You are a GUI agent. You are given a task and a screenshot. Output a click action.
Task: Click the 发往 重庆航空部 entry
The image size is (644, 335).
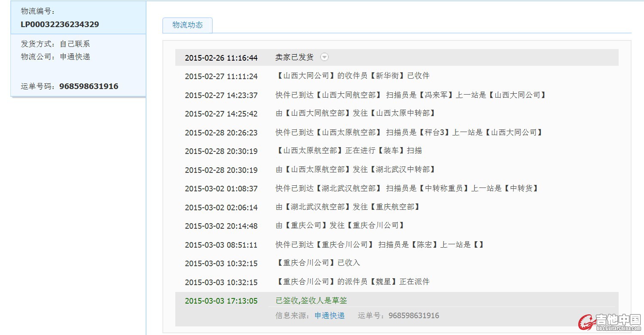[x=348, y=207]
